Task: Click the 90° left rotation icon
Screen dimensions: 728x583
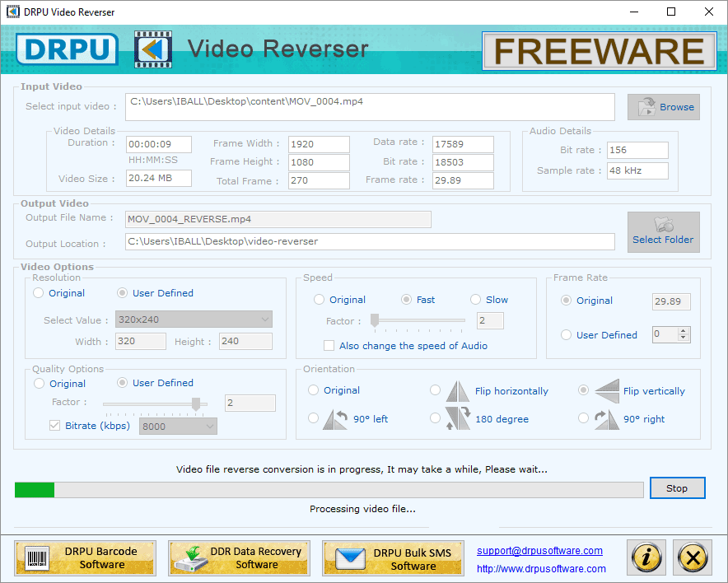Action: (x=334, y=419)
